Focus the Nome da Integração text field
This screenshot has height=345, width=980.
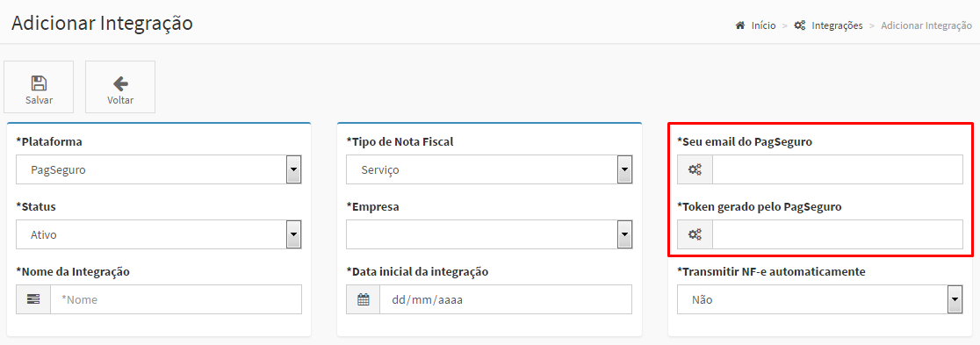coord(177,299)
